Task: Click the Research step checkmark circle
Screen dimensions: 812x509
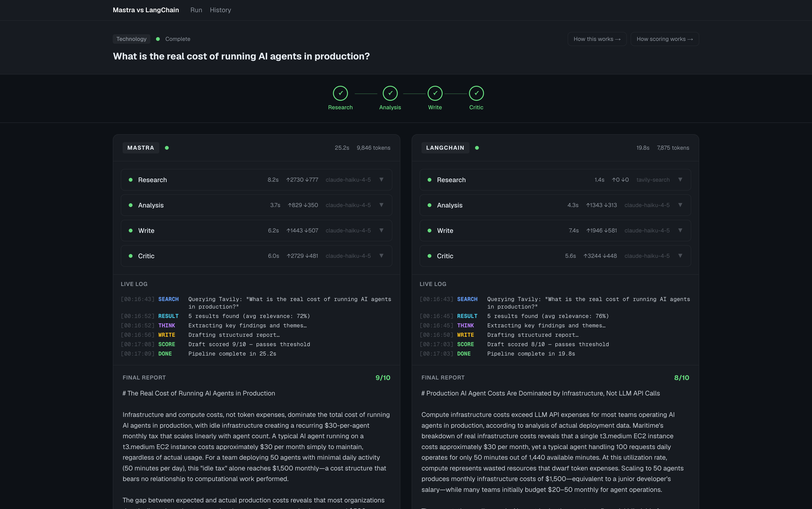Action: coord(340,93)
